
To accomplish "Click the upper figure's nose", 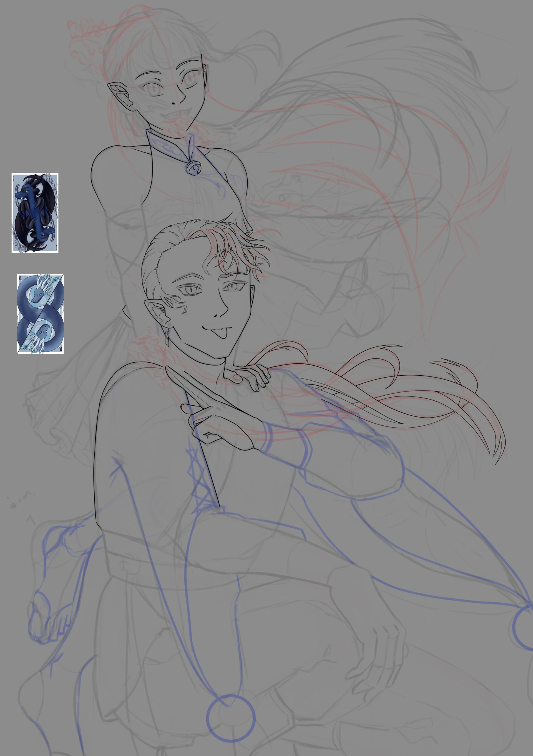I will 174,103.
